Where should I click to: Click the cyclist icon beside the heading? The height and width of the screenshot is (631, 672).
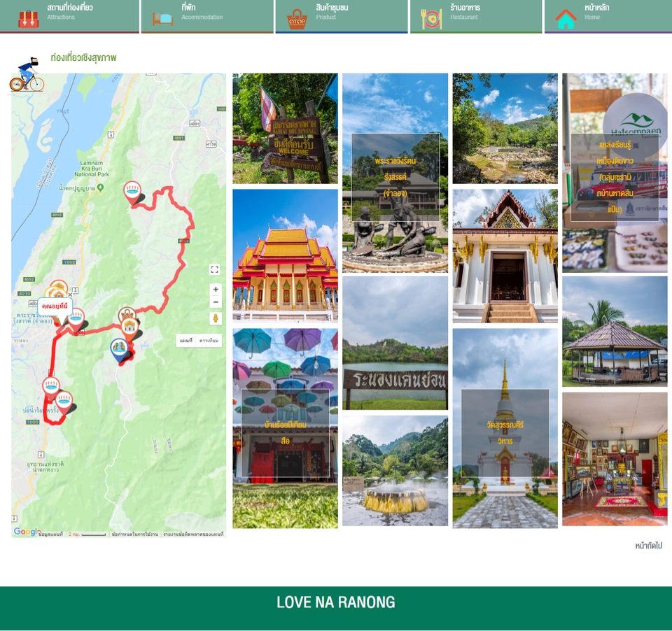(27, 74)
